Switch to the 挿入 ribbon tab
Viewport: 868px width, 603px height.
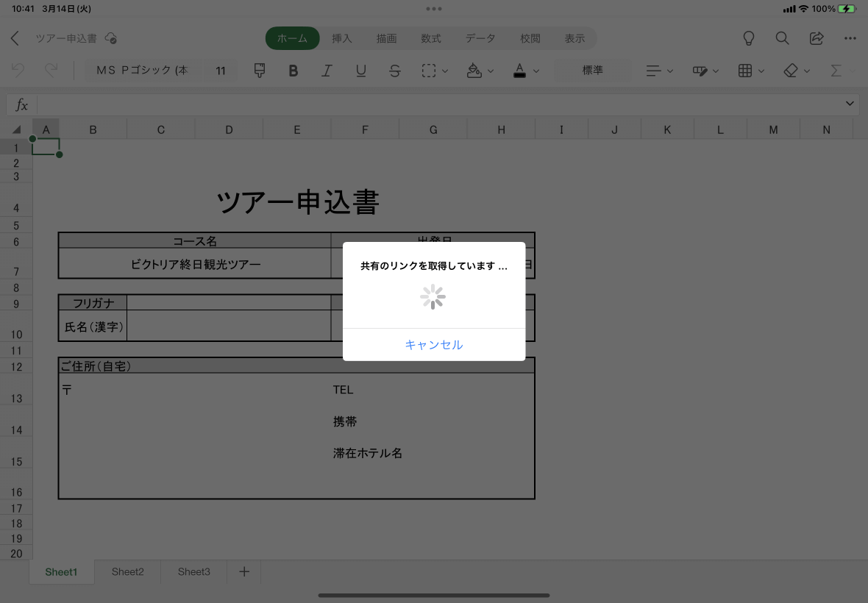point(341,38)
